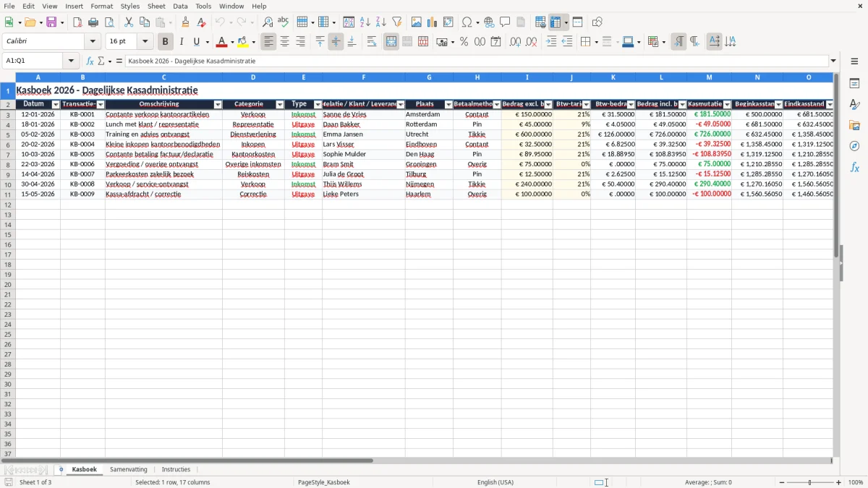Toggle underline formatting
Viewport: 868px width, 488px height.
196,42
